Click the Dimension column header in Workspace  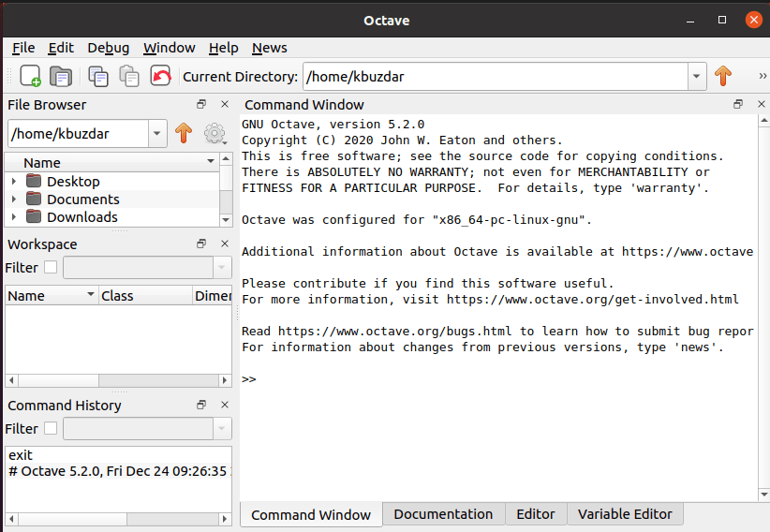tap(212, 296)
